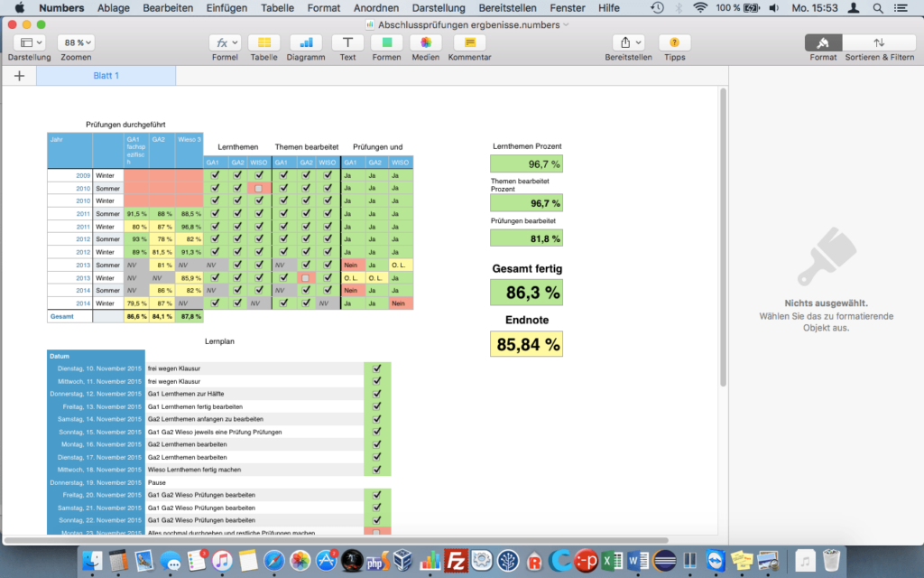924x578 pixels.
Task: Toggle checkbox for Wieso Lernthemen fertig machen
Action: [x=376, y=470]
